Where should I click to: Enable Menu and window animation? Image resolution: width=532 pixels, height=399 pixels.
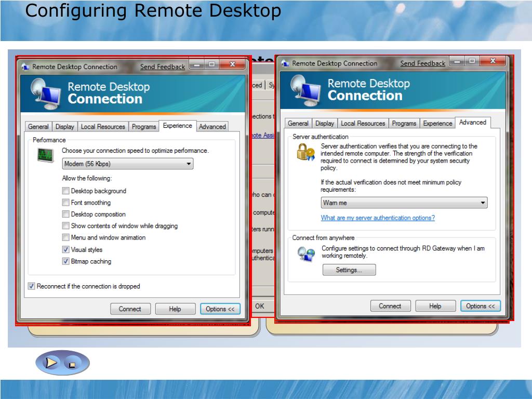click(66, 237)
